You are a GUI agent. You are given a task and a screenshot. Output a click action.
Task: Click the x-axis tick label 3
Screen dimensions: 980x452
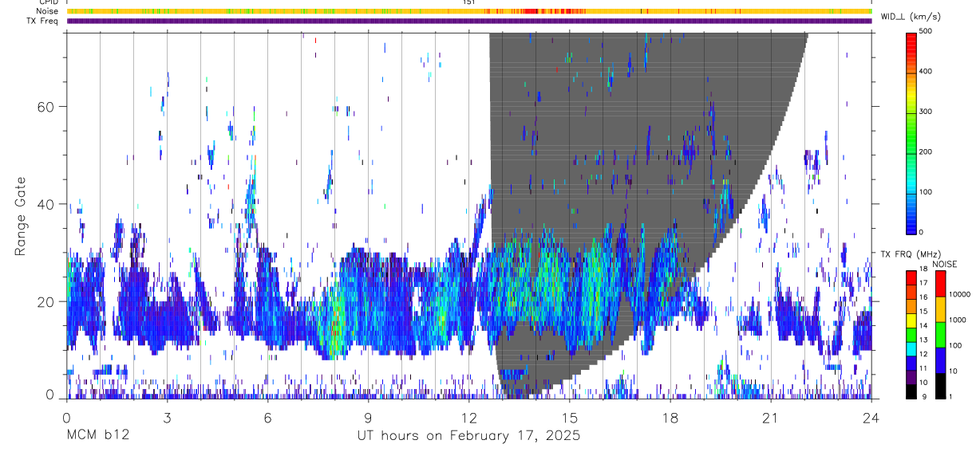[167, 418]
